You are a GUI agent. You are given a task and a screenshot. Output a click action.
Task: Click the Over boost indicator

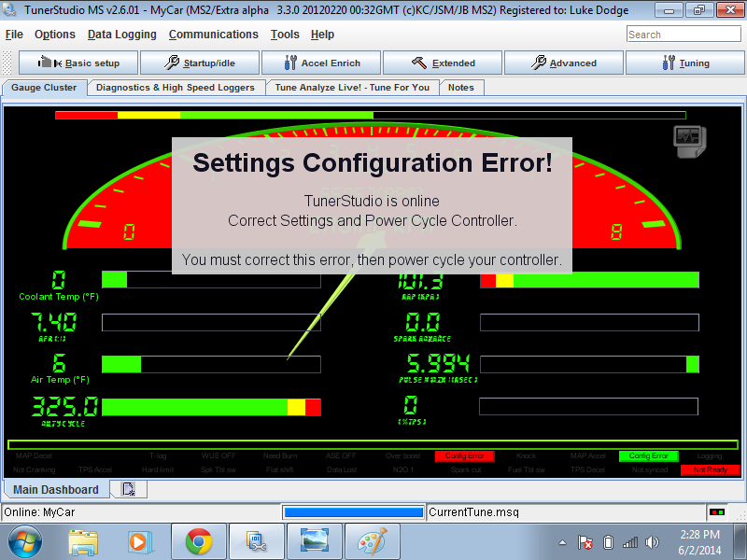pyautogui.click(x=403, y=455)
